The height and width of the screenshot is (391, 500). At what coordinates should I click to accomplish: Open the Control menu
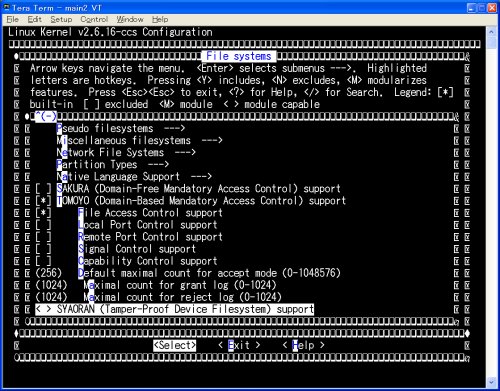(94, 19)
